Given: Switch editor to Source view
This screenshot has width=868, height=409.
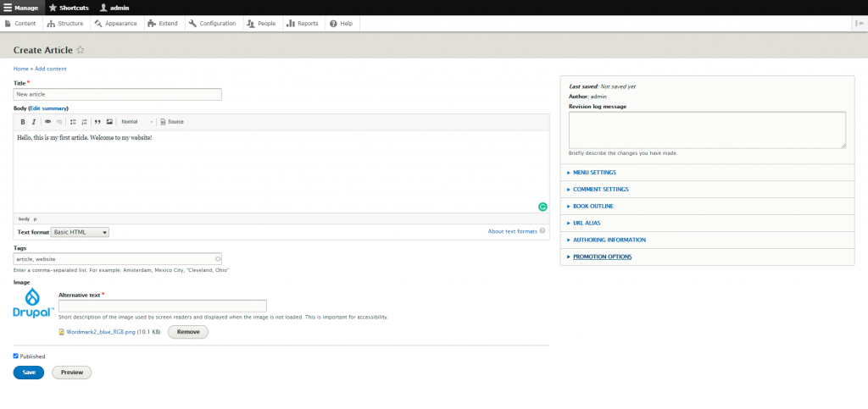Looking at the screenshot, I should click(x=172, y=122).
